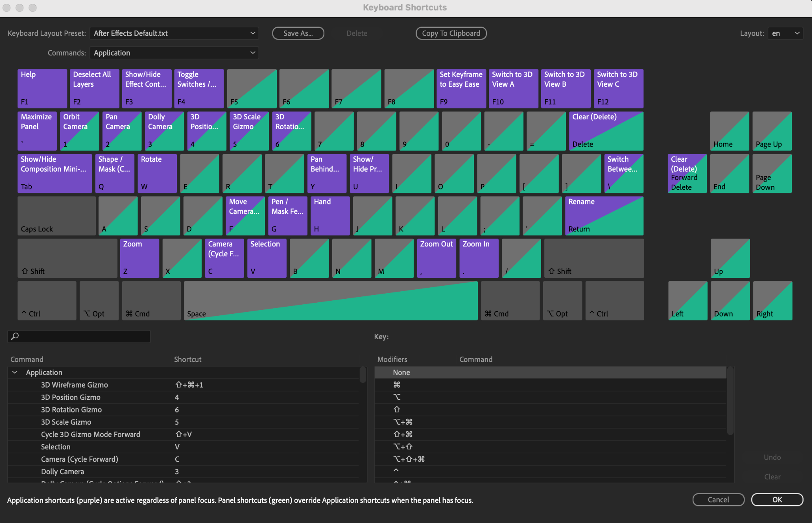Select the 3D Position Gizmo command row
This screenshot has height=523, width=812.
[x=71, y=397]
